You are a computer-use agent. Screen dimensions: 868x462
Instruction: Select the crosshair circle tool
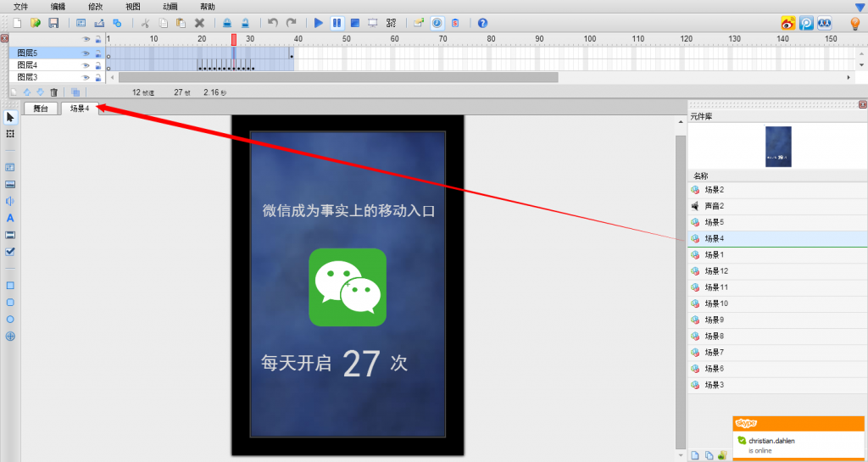click(x=10, y=337)
